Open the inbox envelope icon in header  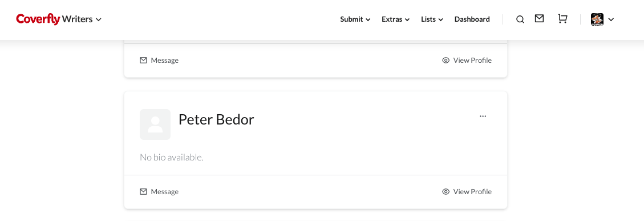click(539, 18)
